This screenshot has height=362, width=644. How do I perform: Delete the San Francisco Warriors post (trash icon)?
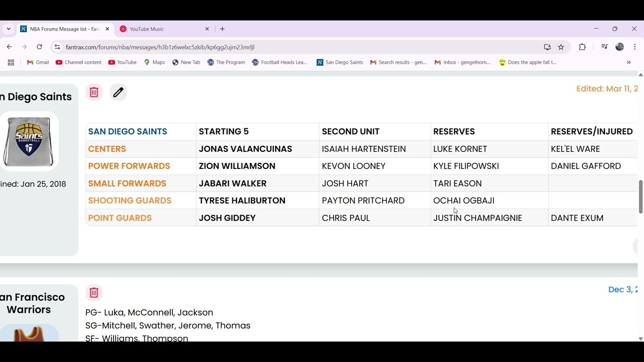(94, 293)
